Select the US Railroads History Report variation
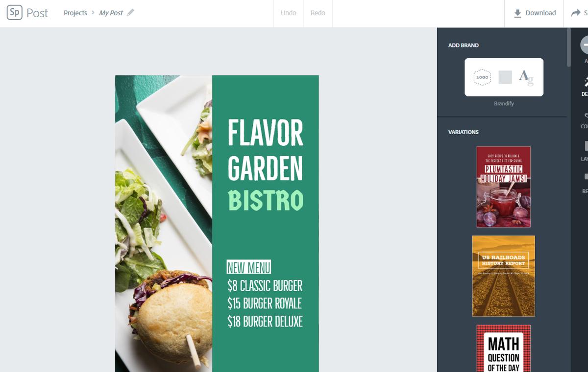This screenshot has height=372, width=588. [504, 276]
